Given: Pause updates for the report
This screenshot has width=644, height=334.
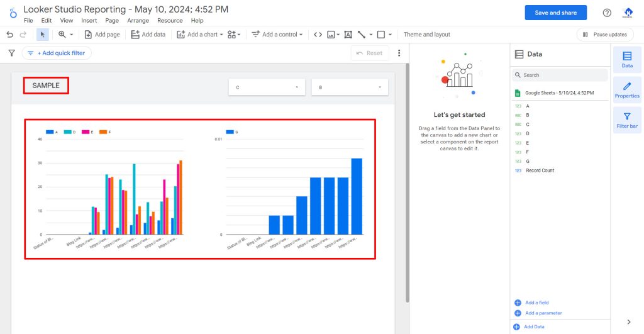Looking at the screenshot, I should point(604,35).
